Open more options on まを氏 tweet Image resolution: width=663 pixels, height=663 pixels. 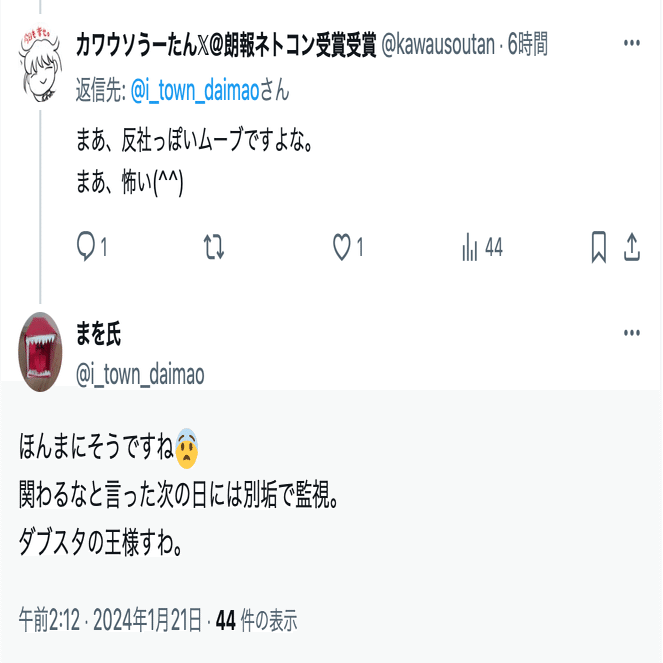point(632,333)
